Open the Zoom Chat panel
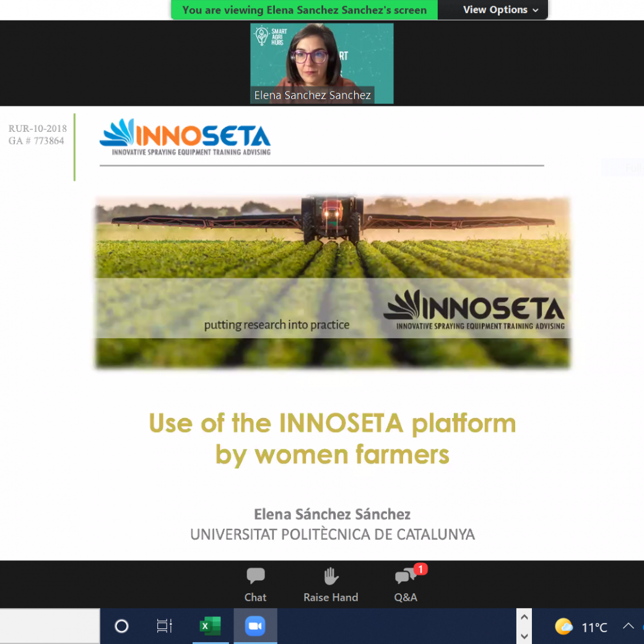The height and width of the screenshot is (644, 644). click(x=255, y=585)
